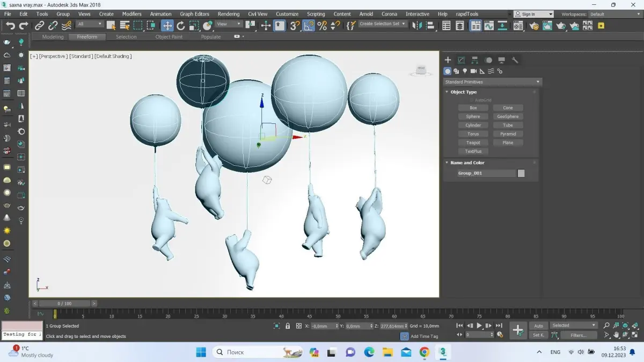Open the Sign In dropdown

pyautogui.click(x=533, y=14)
